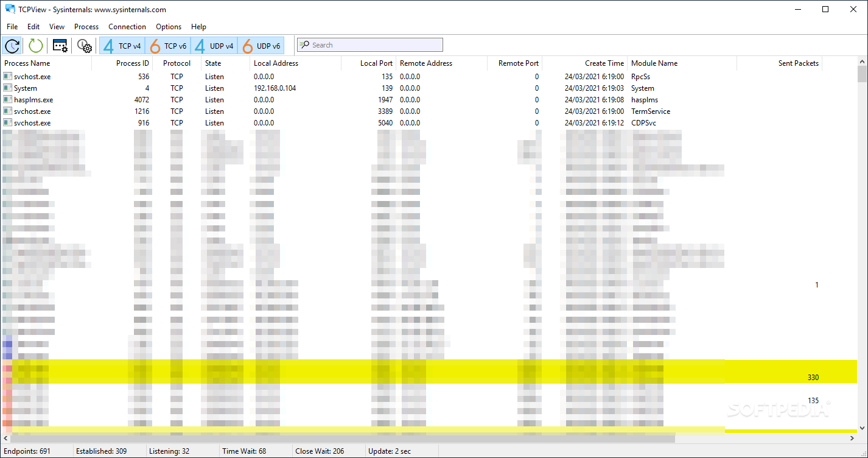Screen dimensions: 868x458
Task: Click sent packets value 330
Action: coord(813,378)
